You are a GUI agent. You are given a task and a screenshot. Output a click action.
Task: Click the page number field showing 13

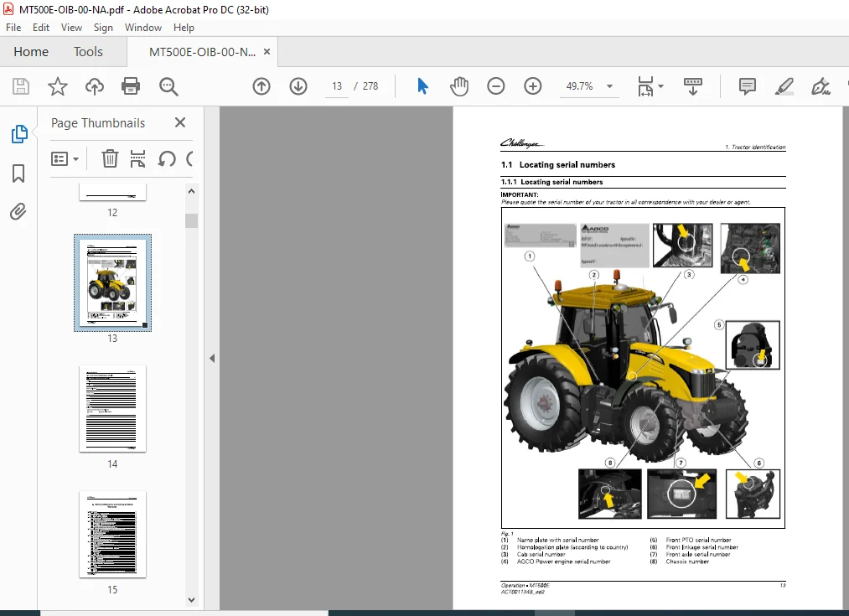click(x=337, y=86)
